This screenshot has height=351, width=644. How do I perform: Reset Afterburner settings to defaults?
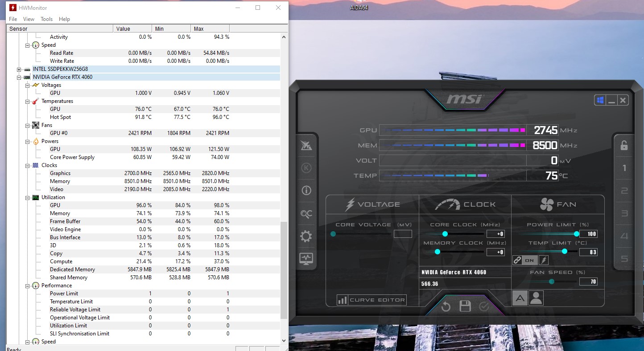[446, 306]
